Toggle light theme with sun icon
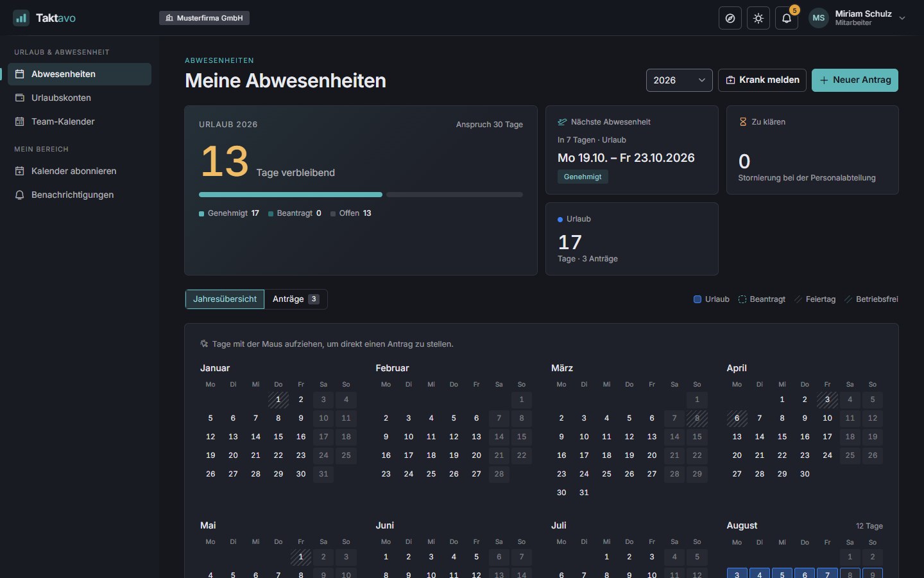 point(758,18)
